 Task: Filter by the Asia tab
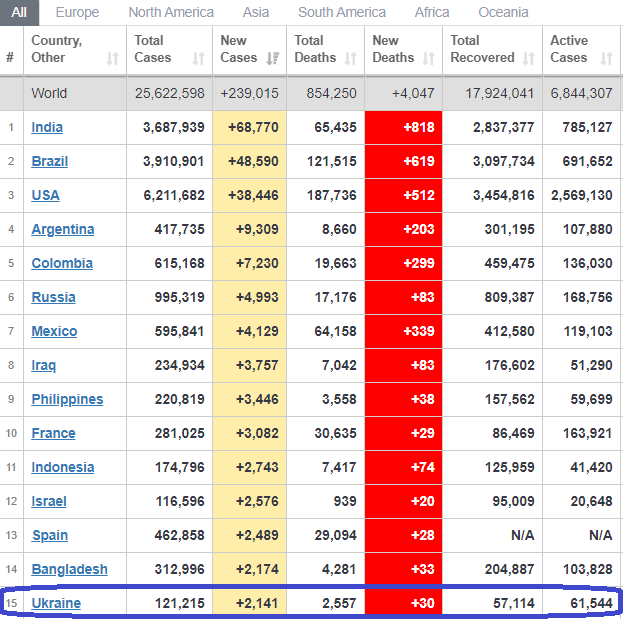coord(255,12)
